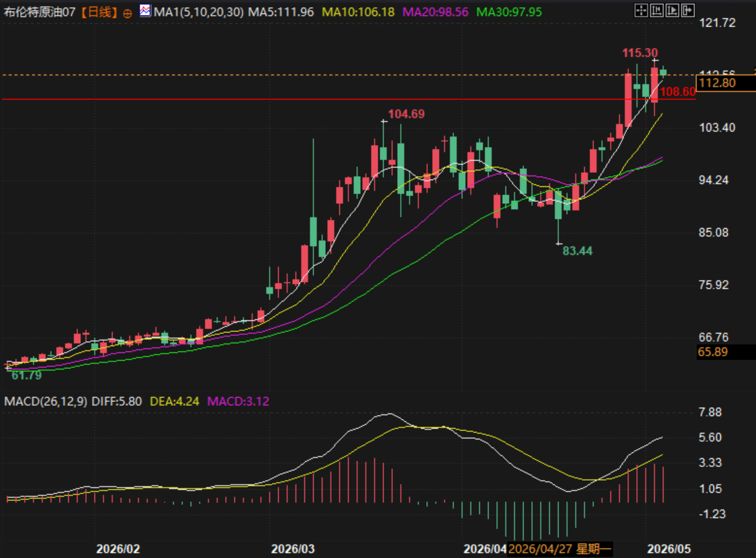
Task: Click the MA5:111.96 value label
Action: 281,12
